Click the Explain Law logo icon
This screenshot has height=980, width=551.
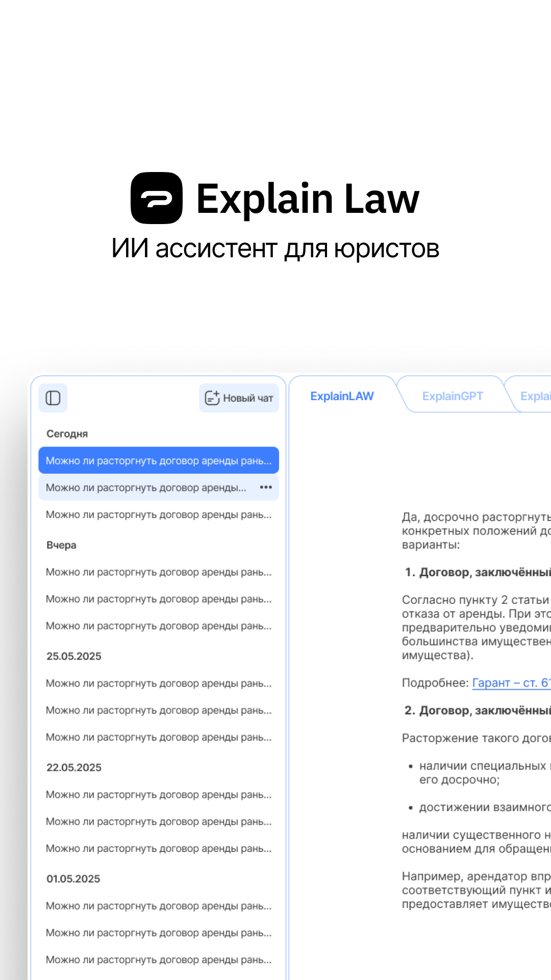click(157, 198)
